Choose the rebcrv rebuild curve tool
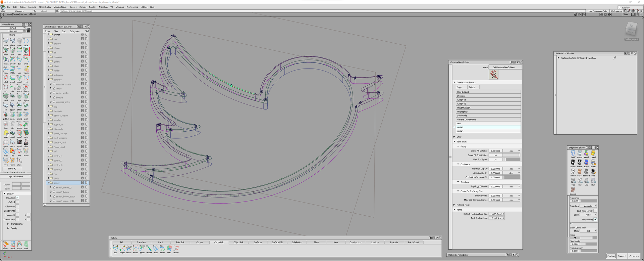The width and height of the screenshot is (644, 261). click(136, 249)
